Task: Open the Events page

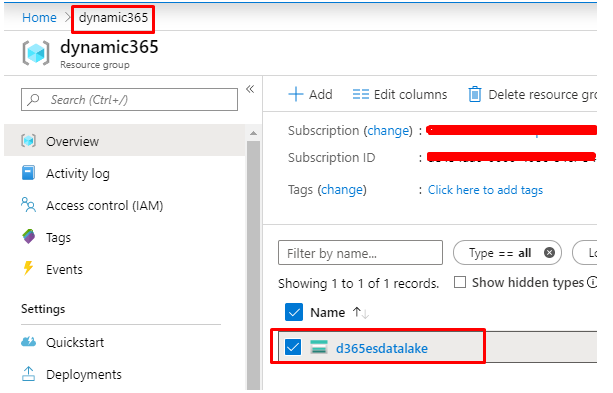Action: coord(64,270)
